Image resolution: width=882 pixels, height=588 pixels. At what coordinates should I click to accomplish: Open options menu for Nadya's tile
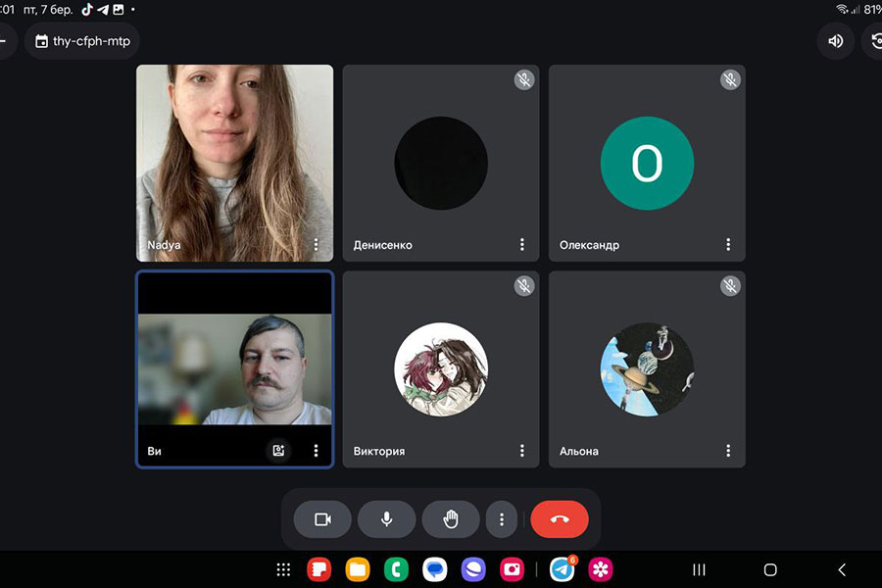[x=316, y=244]
